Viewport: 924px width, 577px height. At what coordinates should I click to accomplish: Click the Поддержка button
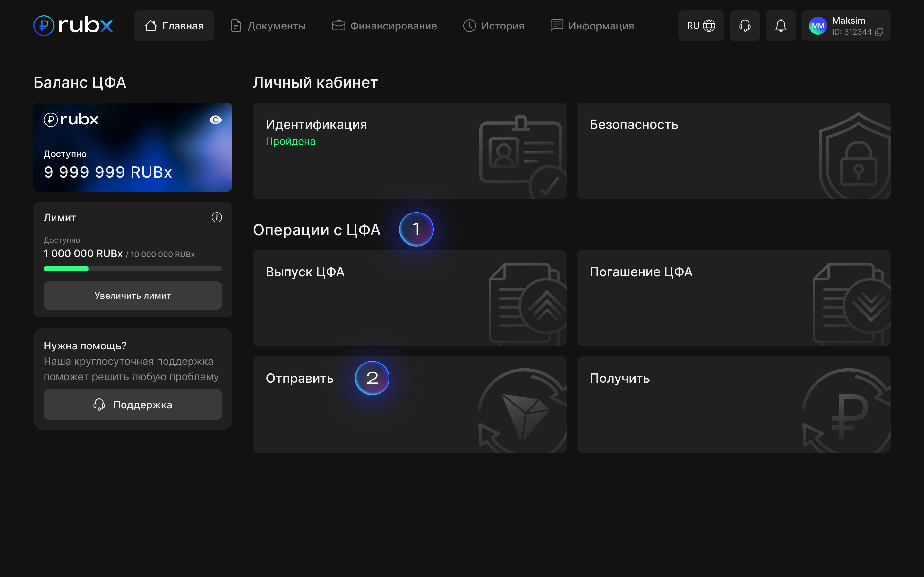(133, 405)
